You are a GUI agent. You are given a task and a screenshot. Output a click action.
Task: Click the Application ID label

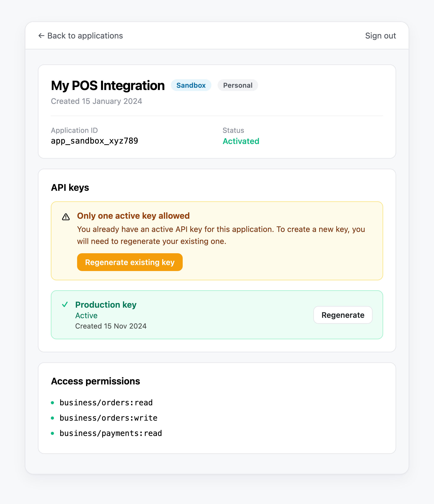pos(74,130)
